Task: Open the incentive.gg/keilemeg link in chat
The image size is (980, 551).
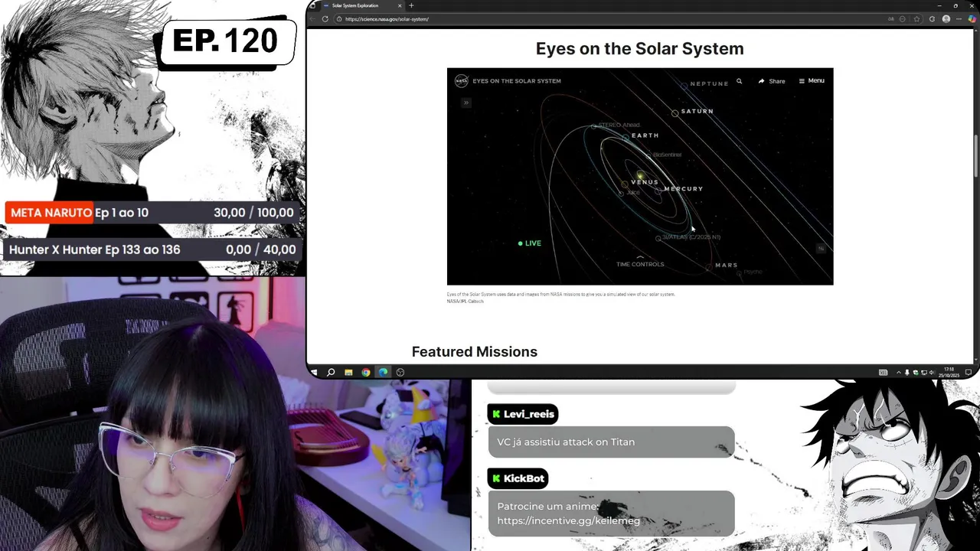Action: point(568,520)
